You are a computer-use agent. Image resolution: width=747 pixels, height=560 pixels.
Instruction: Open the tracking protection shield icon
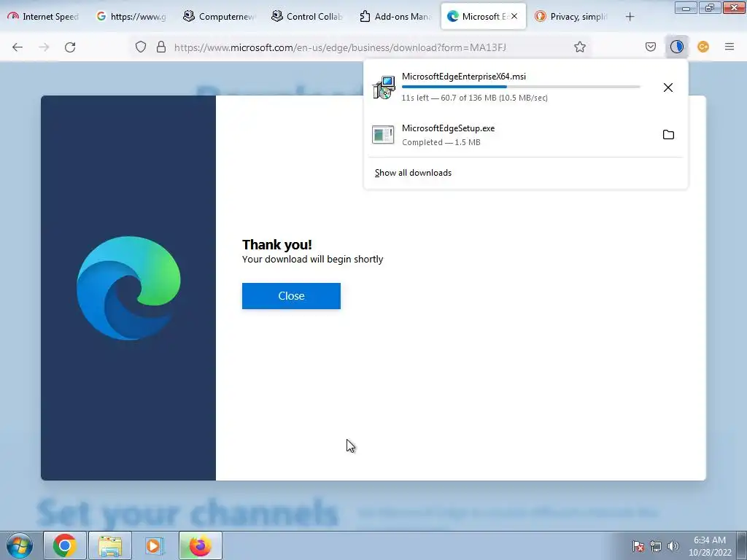click(x=141, y=47)
